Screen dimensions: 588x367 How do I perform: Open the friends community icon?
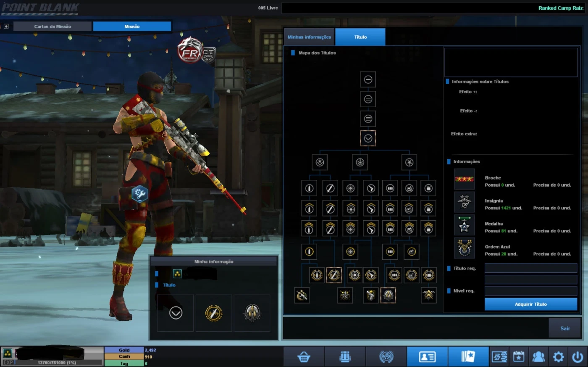538,357
